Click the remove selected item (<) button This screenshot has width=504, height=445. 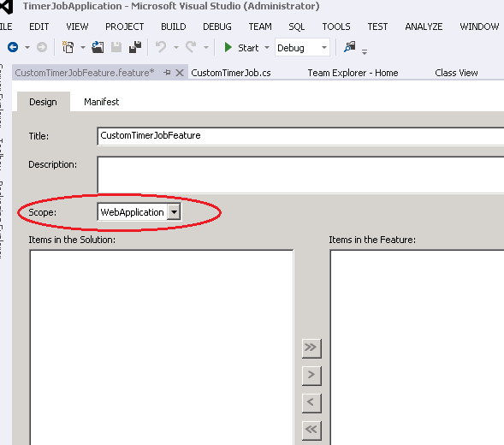[x=311, y=402]
